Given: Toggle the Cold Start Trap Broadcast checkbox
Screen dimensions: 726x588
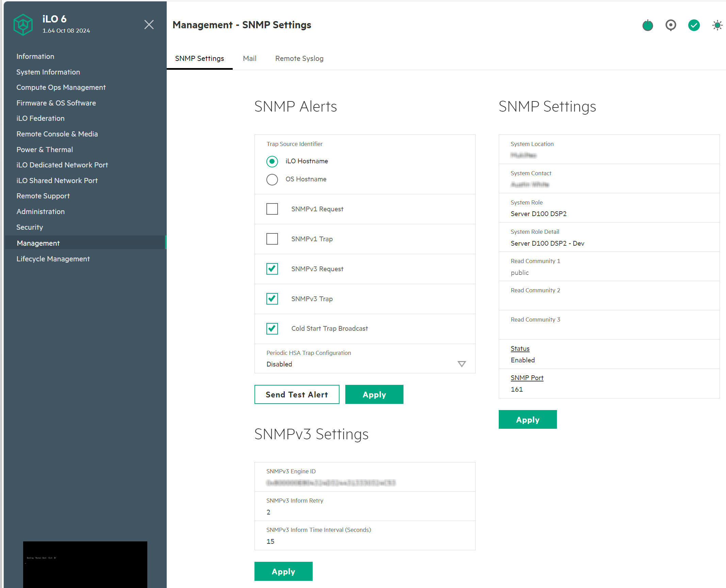Looking at the screenshot, I should point(272,329).
